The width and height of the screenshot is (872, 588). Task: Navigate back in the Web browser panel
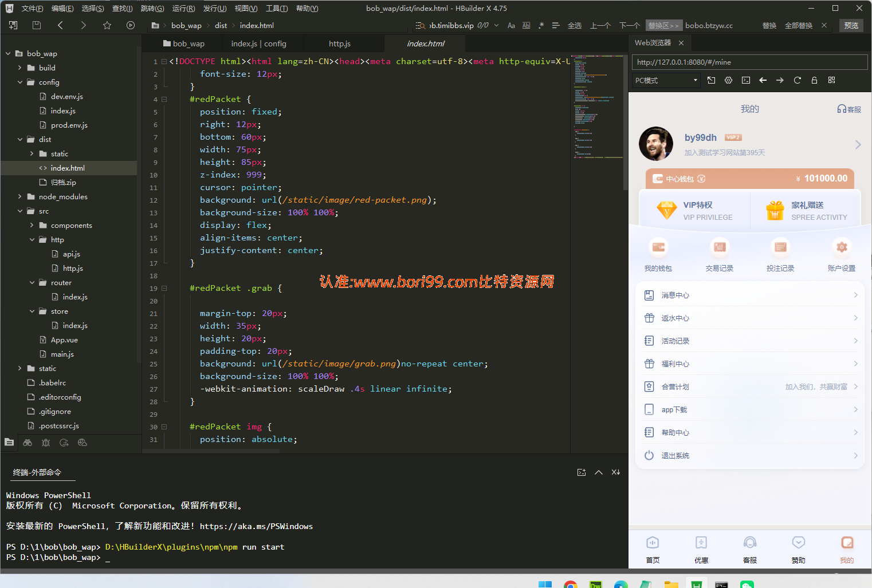[x=763, y=80]
